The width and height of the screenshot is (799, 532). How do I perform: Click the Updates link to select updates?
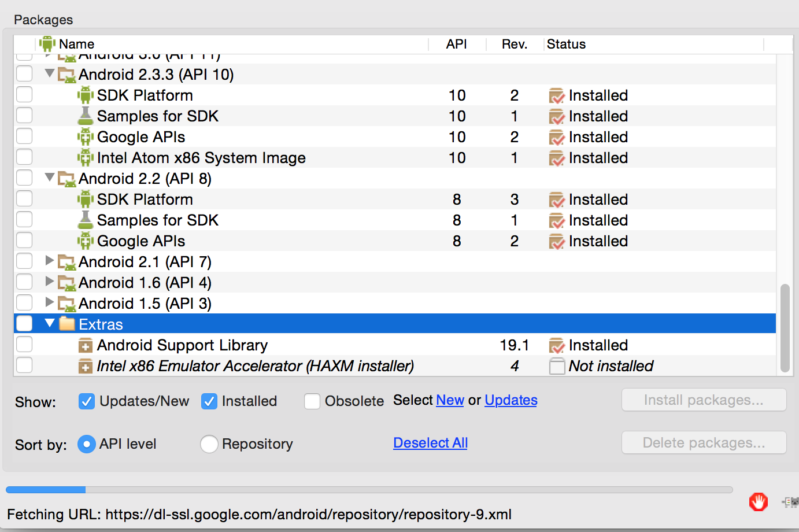coord(511,400)
